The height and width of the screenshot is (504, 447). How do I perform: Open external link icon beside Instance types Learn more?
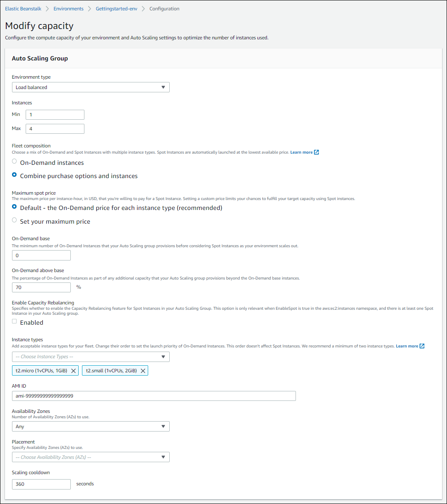click(422, 346)
